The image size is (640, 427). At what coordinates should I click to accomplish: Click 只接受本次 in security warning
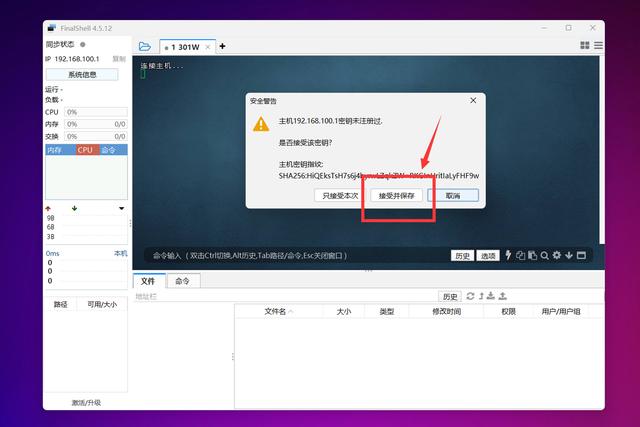click(340, 196)
